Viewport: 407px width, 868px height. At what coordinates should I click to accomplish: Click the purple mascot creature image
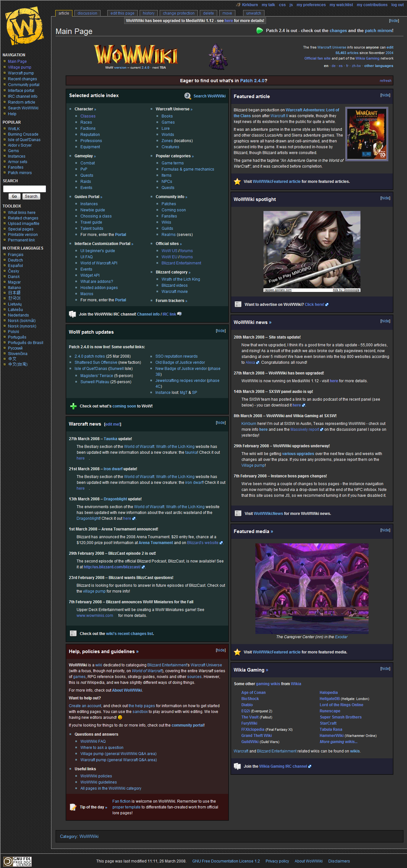coord(218,57)
